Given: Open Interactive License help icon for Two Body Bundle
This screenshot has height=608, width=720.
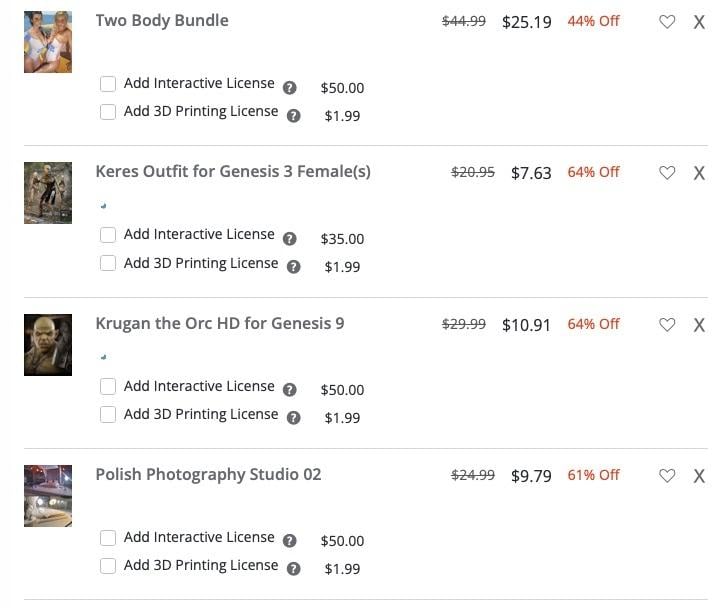Looking at the screenshot, I should (290, 88).
